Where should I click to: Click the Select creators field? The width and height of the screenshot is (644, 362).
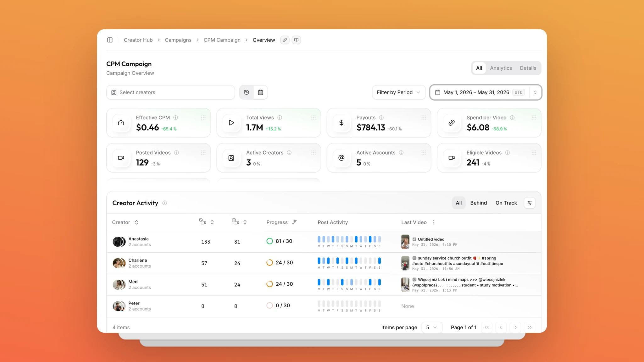tap(170, 92)
